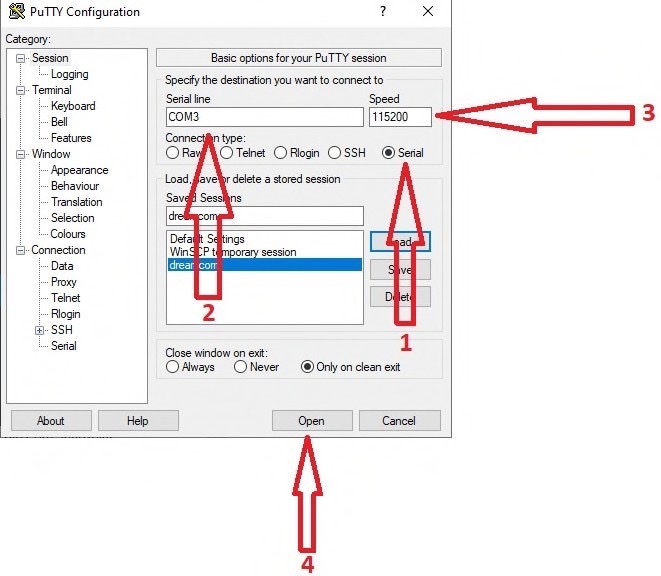Click the Saved Sessions name field
The height and width of the screenshot is (576, 661).
pyautogui.click(x=265, y=216)
